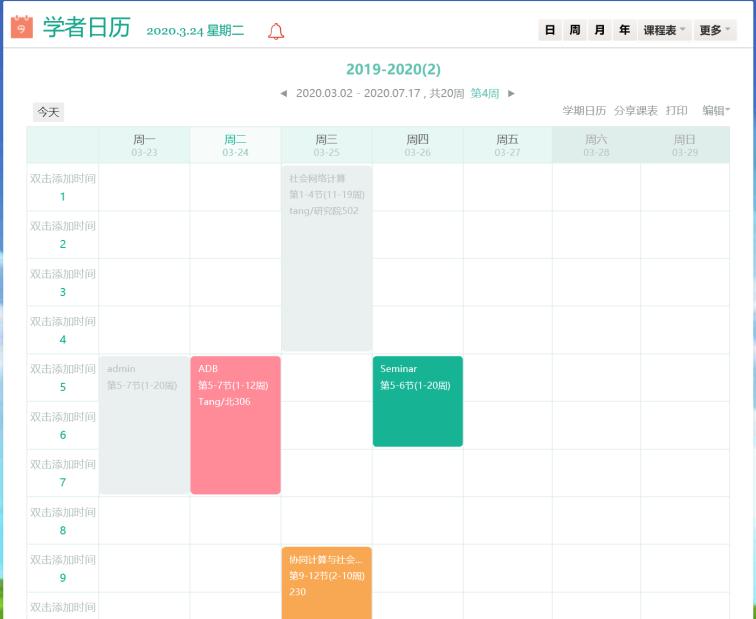
Task: Switch to month view (月)
Action: [599, 30]
